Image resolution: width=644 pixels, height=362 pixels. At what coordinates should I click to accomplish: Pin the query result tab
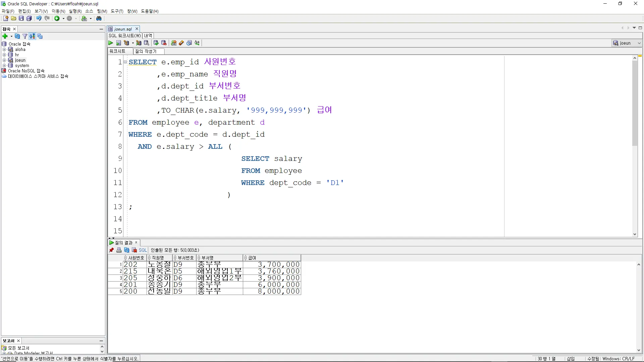[111, 250]
